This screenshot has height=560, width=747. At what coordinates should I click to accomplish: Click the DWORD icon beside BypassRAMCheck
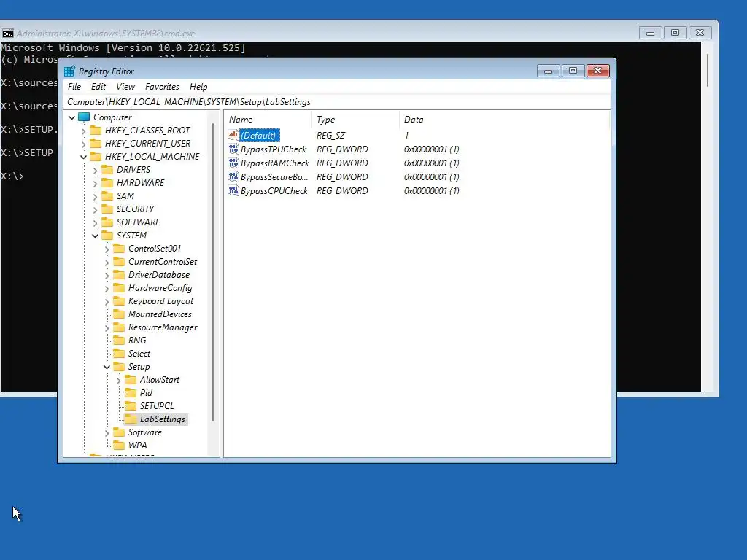[233, 163]
